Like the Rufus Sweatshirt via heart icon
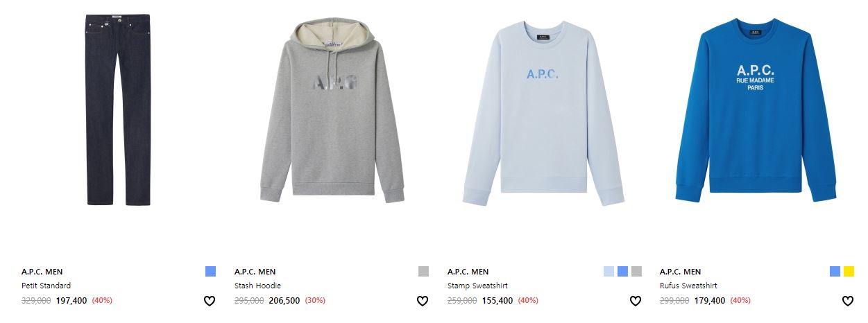 [x=847, y=301]
